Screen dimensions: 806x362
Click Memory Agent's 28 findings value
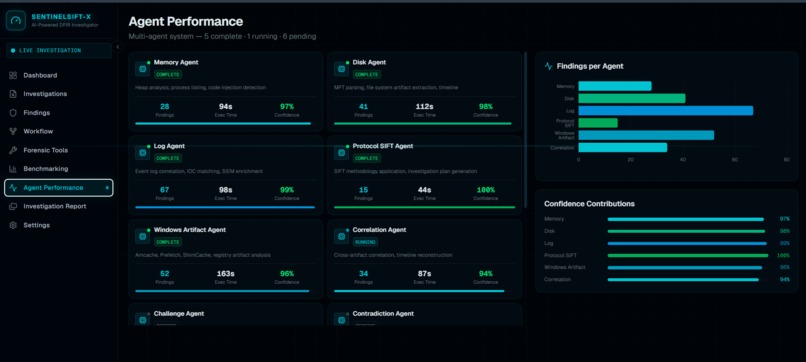pos(164,107)
